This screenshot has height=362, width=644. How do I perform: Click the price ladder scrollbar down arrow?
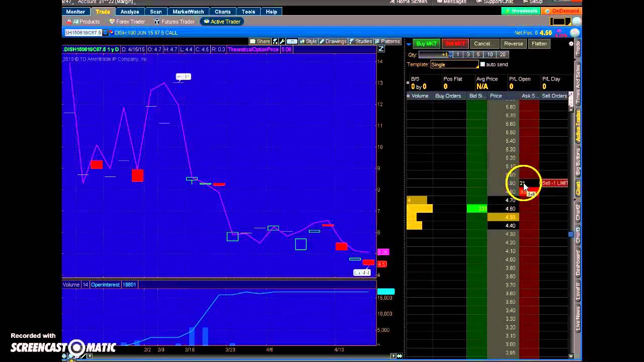[x=571, y=356]
